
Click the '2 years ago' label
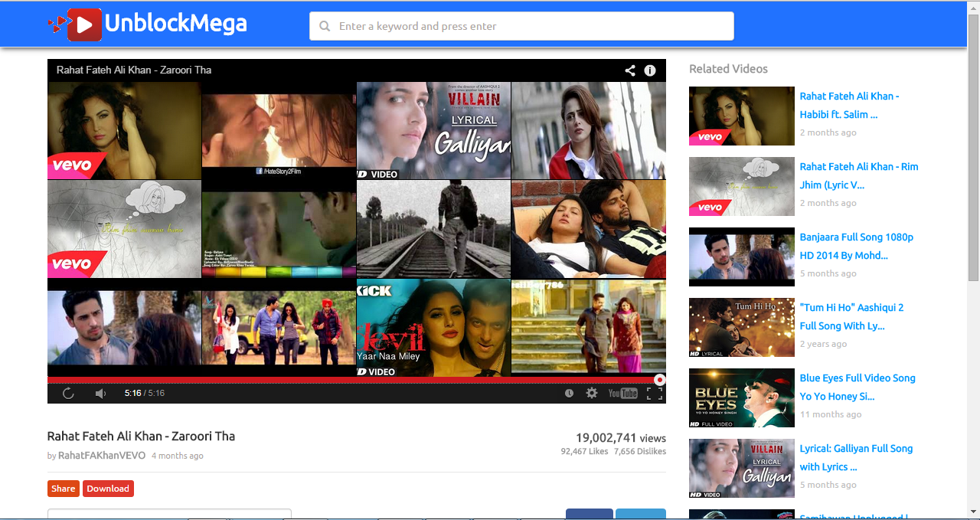click(x=824, y=344)
